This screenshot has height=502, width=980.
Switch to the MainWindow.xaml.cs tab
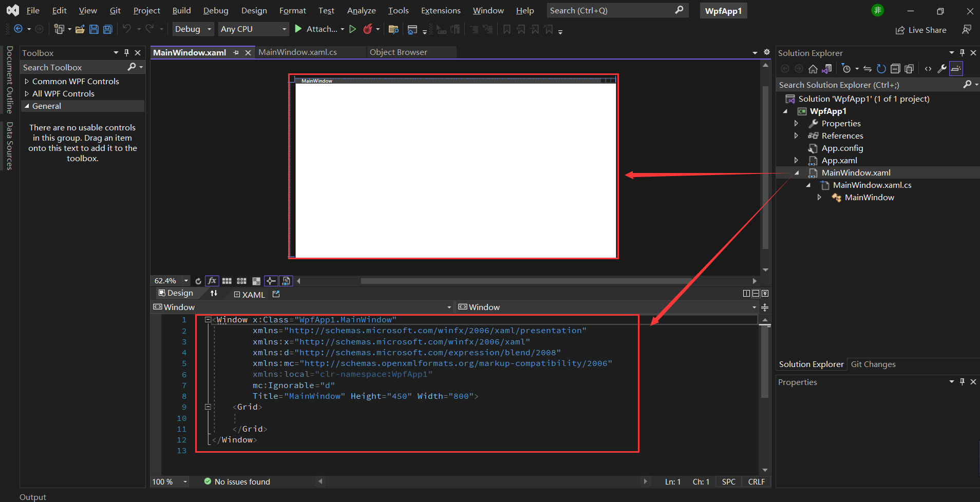point(297,52)
